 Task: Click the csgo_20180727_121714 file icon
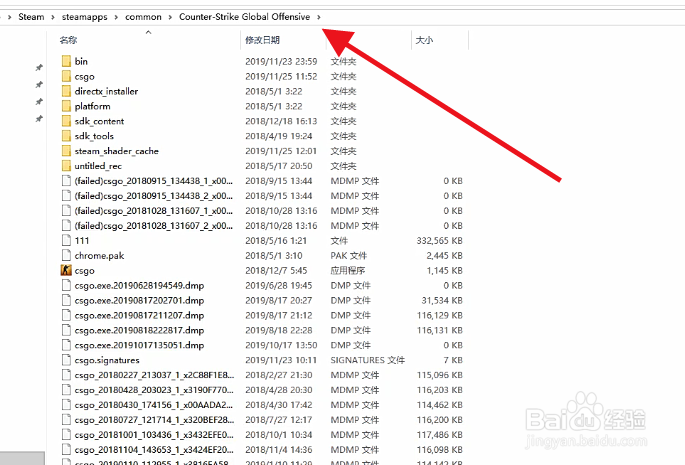coord(66,420)
